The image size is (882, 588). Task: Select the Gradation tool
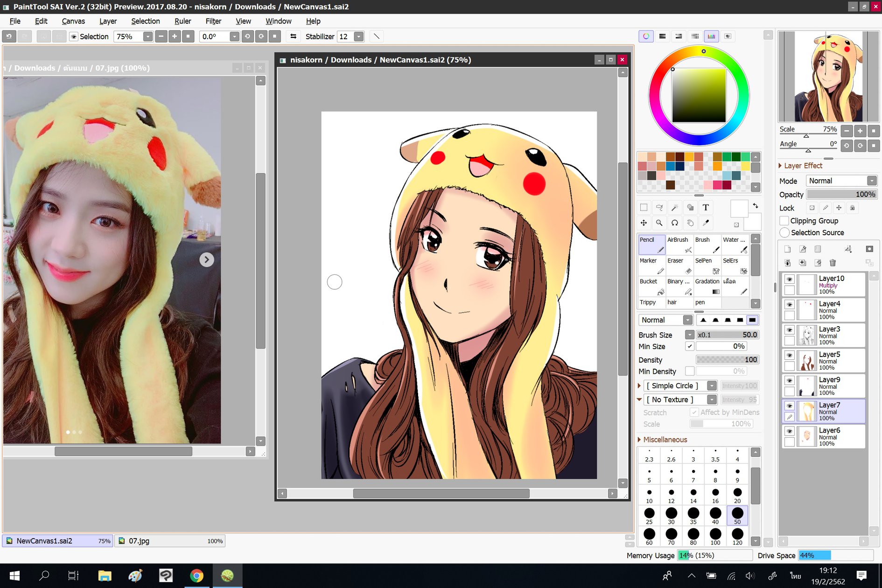tap(707, 287)
